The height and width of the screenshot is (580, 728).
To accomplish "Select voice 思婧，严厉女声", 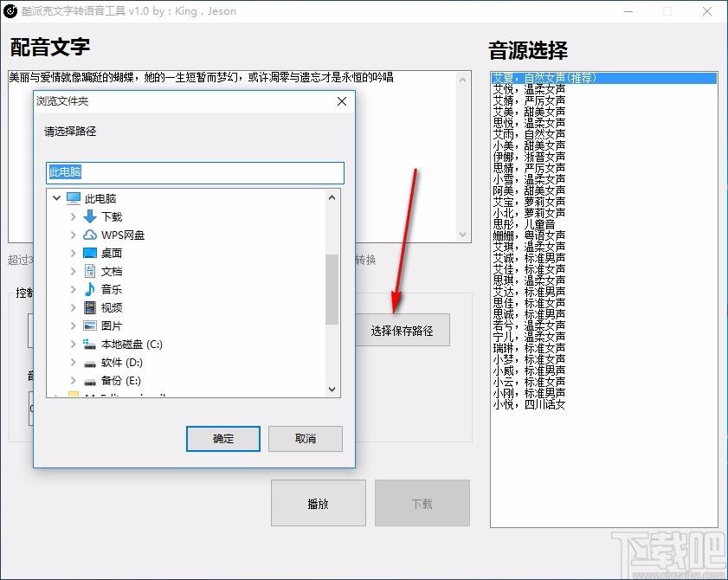I will point(529,168).
